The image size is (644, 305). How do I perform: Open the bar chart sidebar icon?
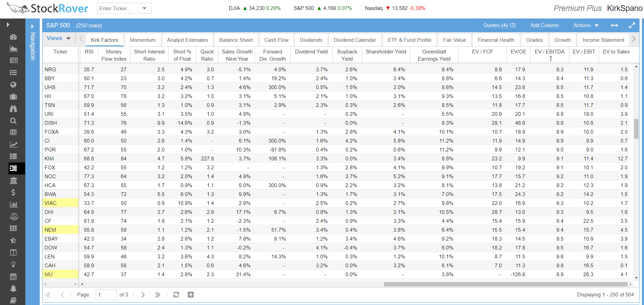tap(13, 205)
